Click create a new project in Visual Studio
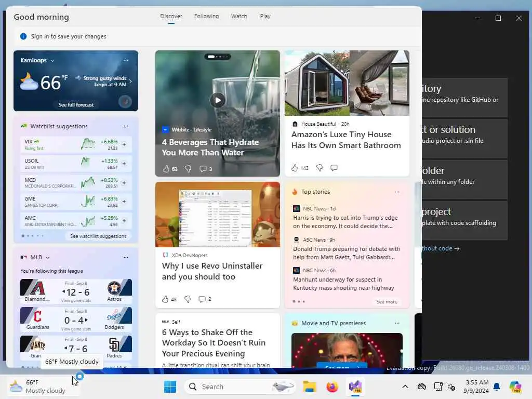This screenshot has width=532, height=399. tap(464, 220)
